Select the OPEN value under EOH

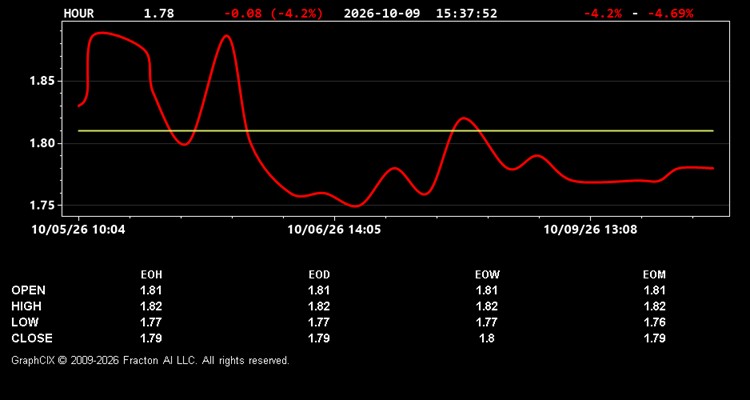(151, 290)
